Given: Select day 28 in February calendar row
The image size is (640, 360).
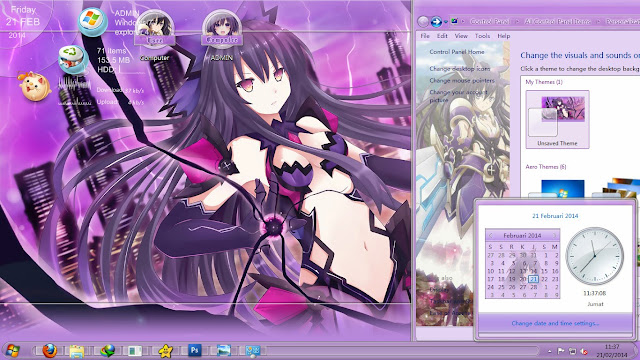Looking at the screenshot, I should 533,287.
